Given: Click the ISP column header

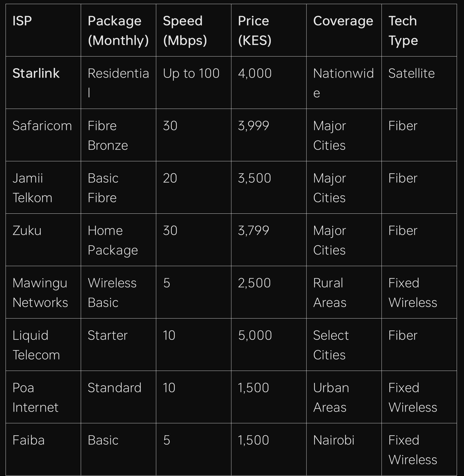Looking at the screenshot, I should tap(22, 21).
